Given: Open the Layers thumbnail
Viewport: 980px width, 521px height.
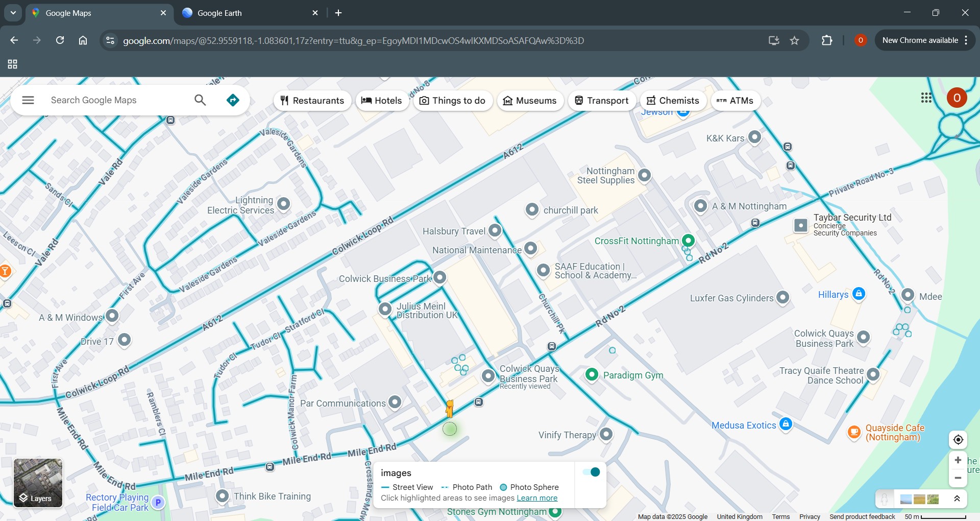Looking at the screenshot, I should click(x=38, y=483).
